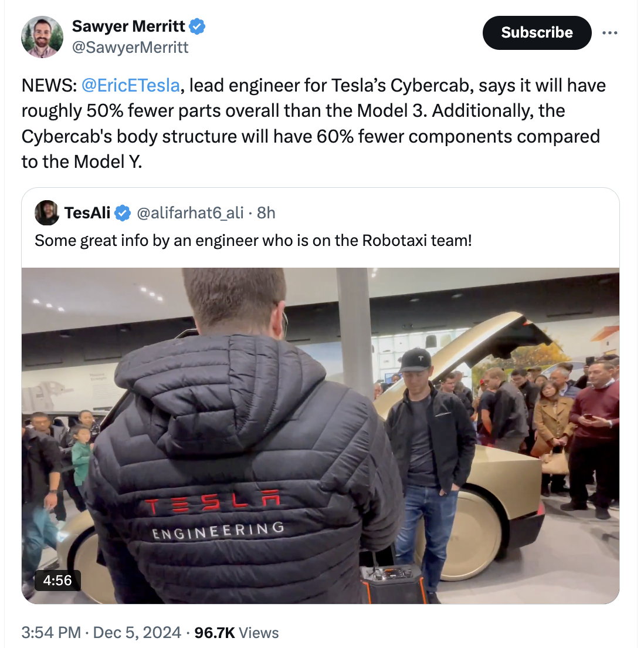Open the @EricETesla mention link

(131, 86)
